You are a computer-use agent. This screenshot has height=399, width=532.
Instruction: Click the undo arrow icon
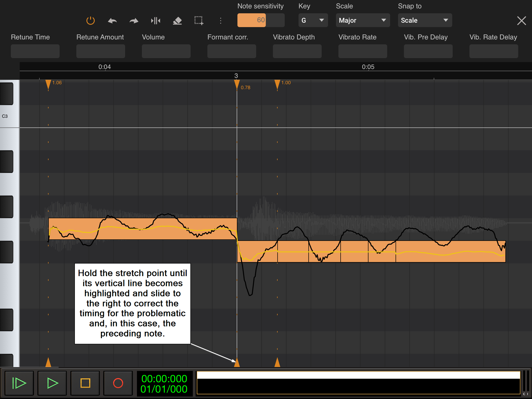pos(112,21)
